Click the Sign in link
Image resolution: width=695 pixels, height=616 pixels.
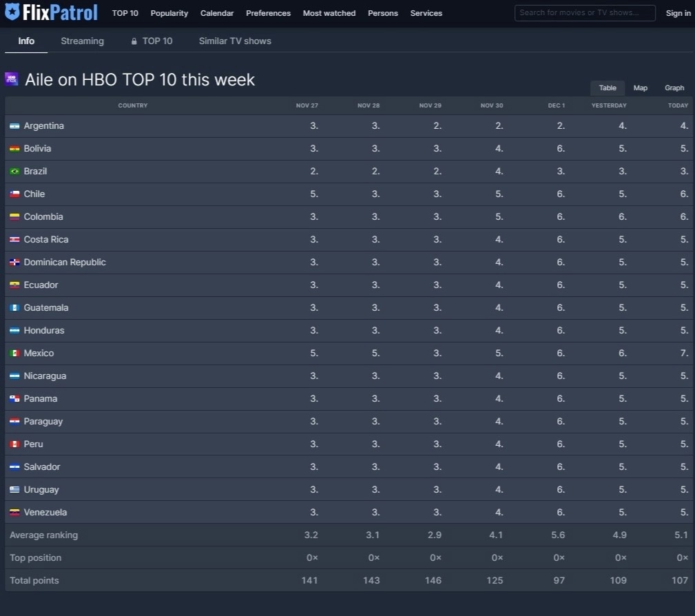pyautogui.click(x=678, y=13)
